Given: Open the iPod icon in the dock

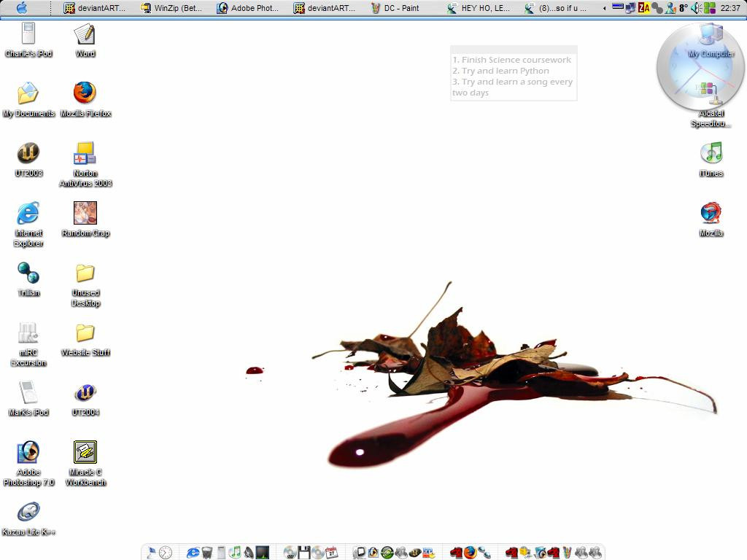Looking at the screenshot, I should point(222,553).
